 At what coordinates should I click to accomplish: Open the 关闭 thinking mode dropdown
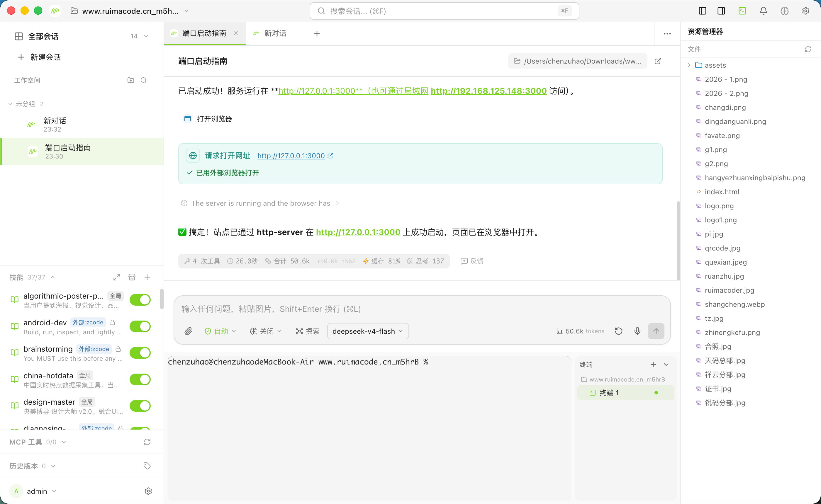click(x=266, y=331)
